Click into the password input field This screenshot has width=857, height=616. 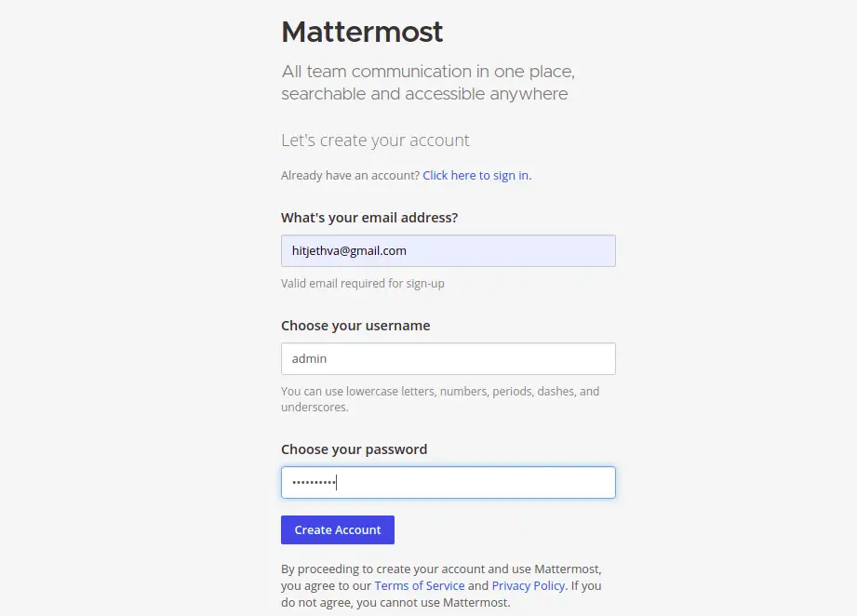click(449, 482)
